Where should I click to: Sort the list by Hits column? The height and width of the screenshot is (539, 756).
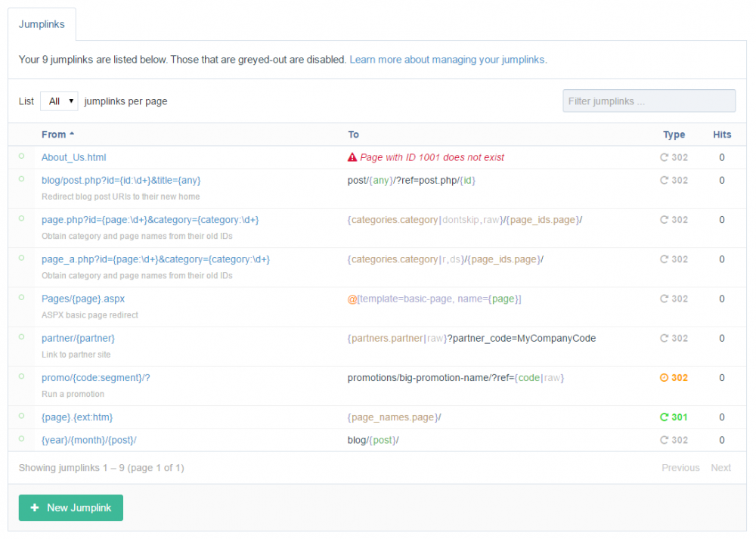(x=722, y=135)
